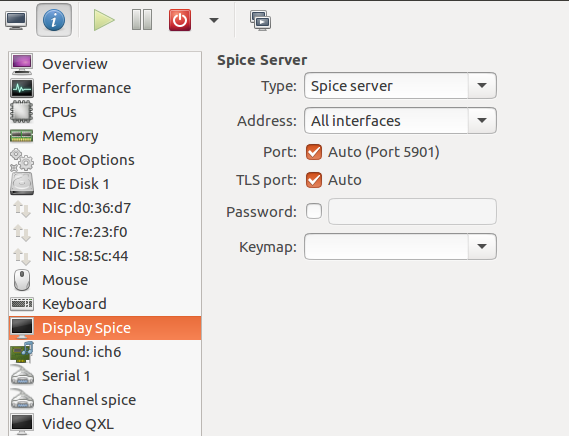Viewport: 569px width, 436px height.
Task: Pause the virtual machine
Action: point(142,20)
